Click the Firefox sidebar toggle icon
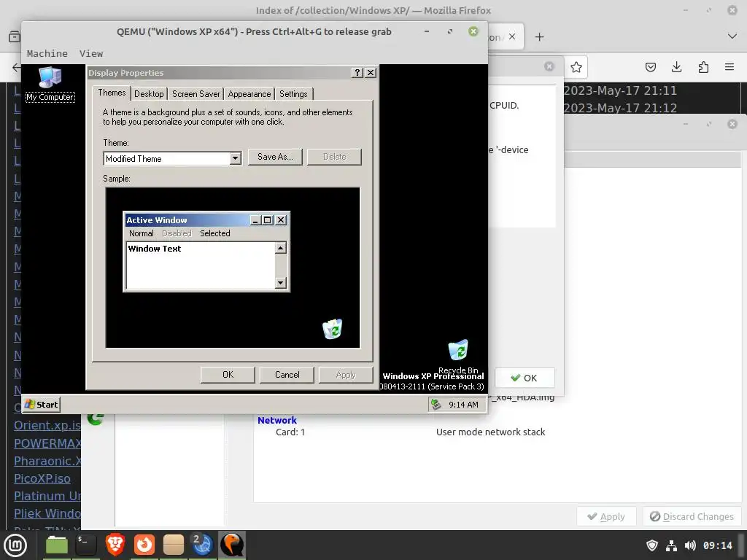The height and width of the screenshot is (560, 747). coord(15,36)
